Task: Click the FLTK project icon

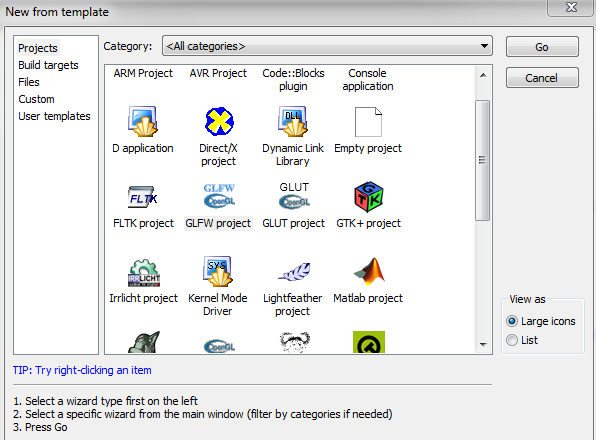Action: (x=143, y=197)
